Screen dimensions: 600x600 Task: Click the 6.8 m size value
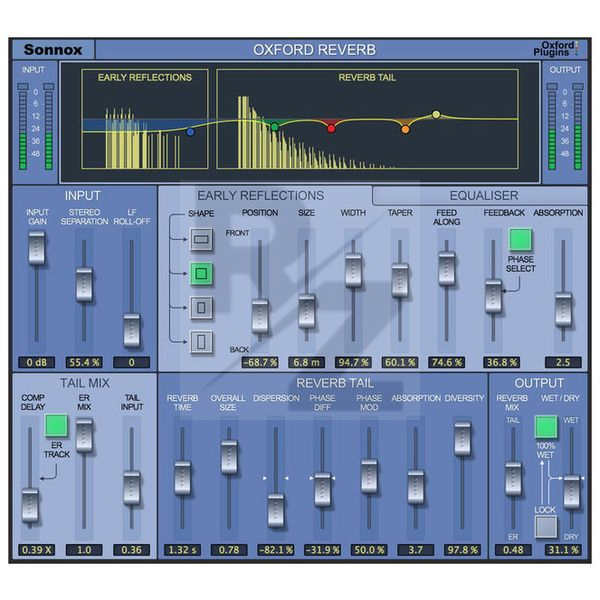tap(307, 362)
